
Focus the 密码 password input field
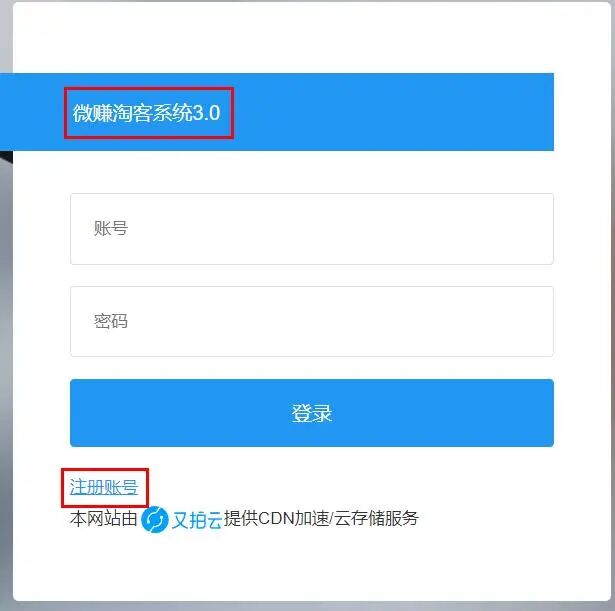click(x=312, y=321)
